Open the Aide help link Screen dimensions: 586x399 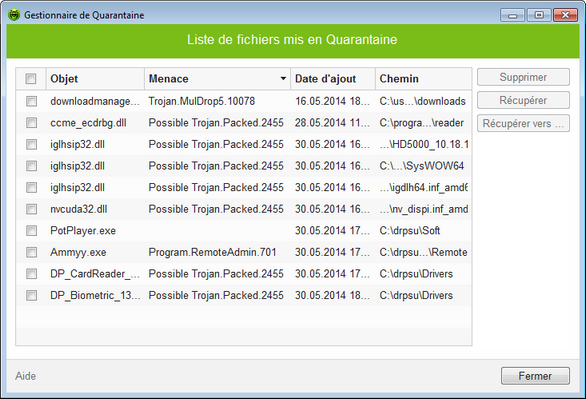(x=25, y=376)
